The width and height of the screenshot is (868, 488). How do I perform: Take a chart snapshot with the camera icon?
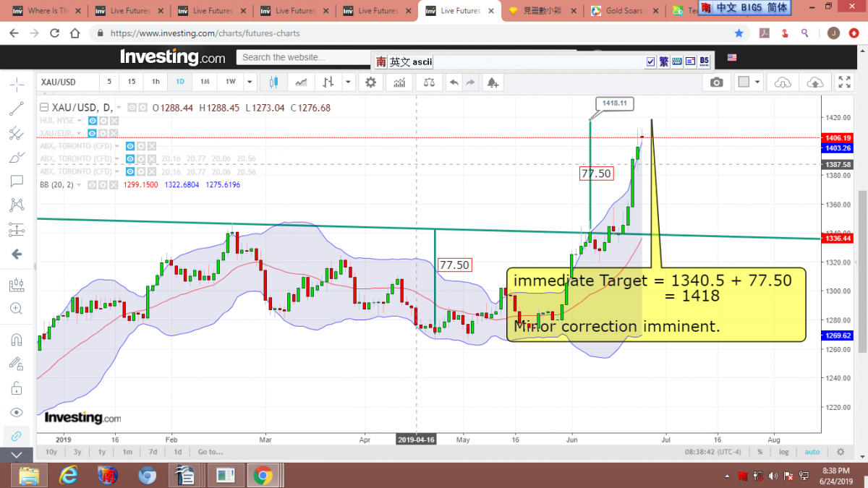(x=716, y=82)
